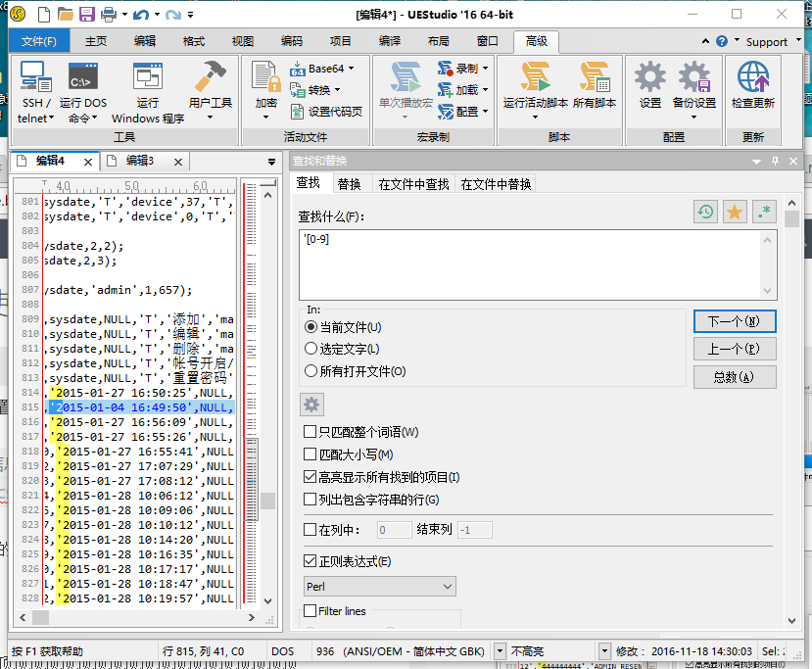Click the editor vertical scrollbar thumb
The width and height of the screenshot is (812, 669).
[x=267, y=501]
